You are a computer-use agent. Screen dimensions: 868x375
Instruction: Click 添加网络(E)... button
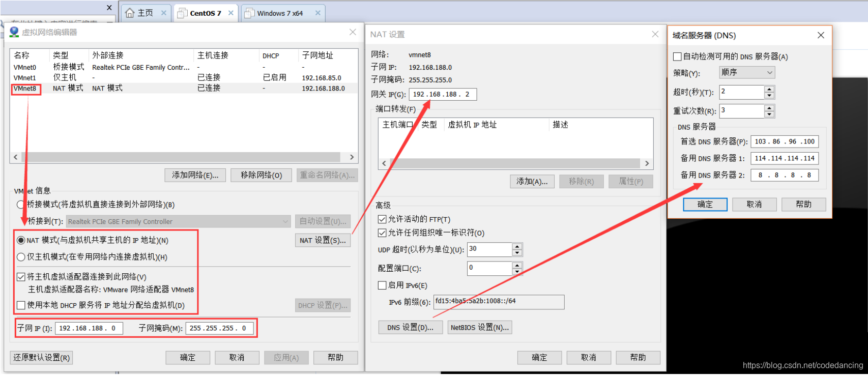[195, 175]
